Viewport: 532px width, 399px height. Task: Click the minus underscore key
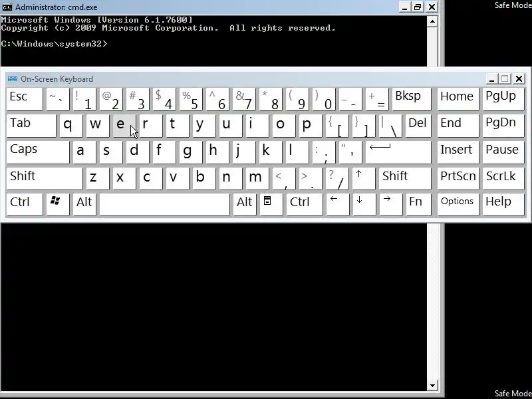pos(350,99)
